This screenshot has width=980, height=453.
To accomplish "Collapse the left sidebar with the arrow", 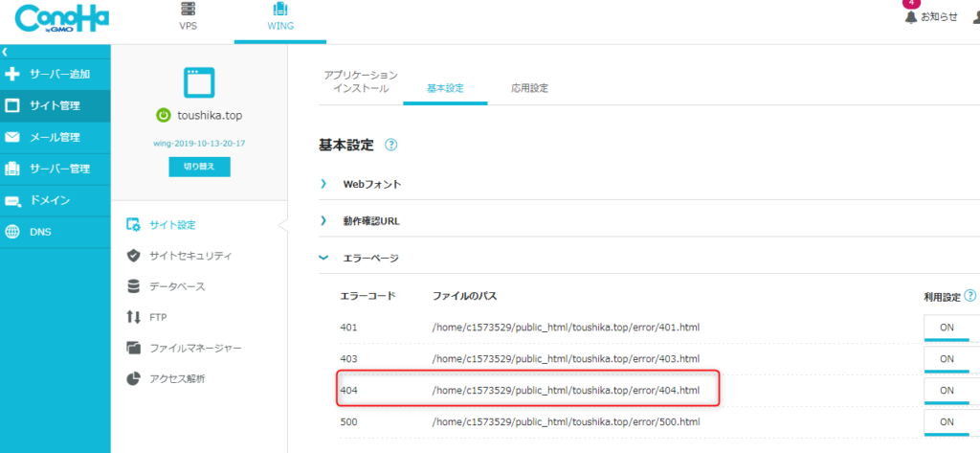I will [x=6, y=52].
